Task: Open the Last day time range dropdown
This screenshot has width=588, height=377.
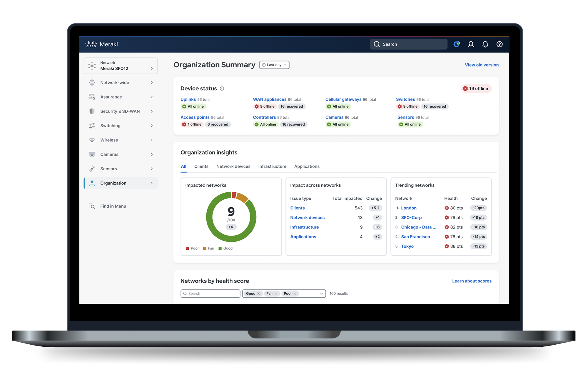Action: (x=274, y=65)
